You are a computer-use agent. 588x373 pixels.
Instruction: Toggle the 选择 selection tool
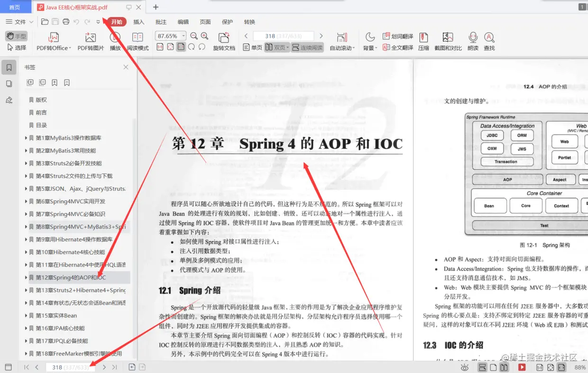tap(17, 47)
